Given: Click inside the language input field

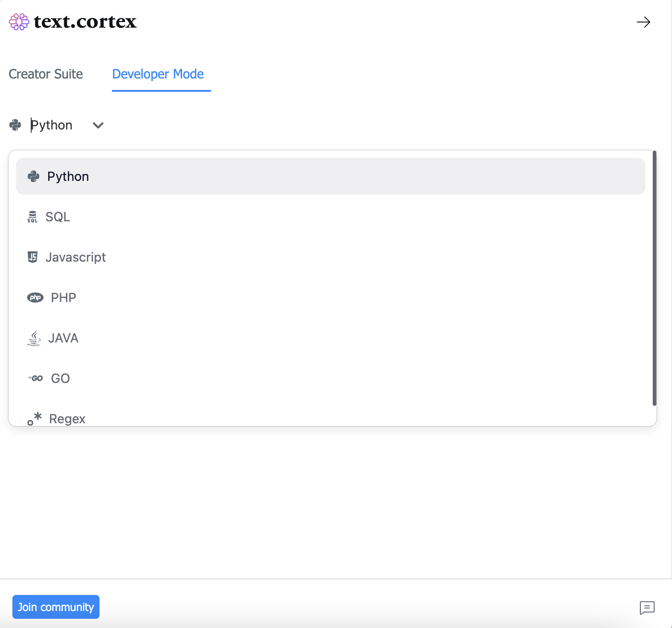Looking at the screenshot, I should tap(53, 125).
